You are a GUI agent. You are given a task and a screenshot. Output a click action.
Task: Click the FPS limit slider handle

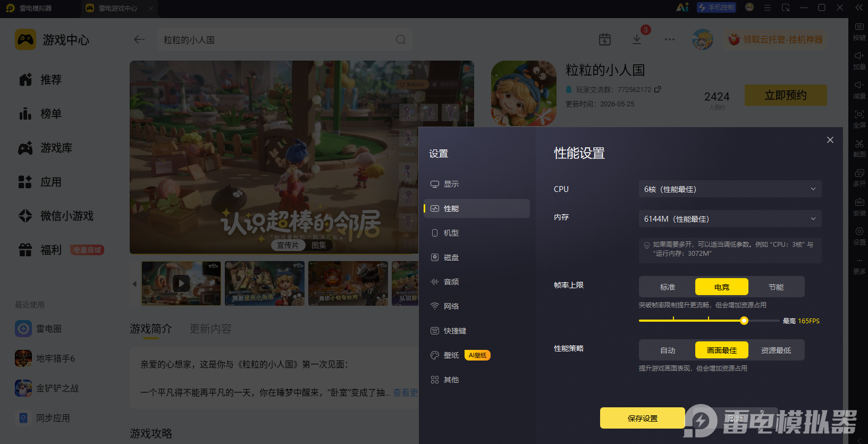pyautogui.click(x=744, y=321)
